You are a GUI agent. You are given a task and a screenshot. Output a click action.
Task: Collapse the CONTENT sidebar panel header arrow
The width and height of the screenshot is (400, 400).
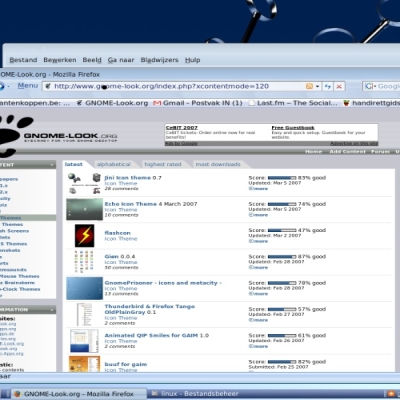(52, 165)
